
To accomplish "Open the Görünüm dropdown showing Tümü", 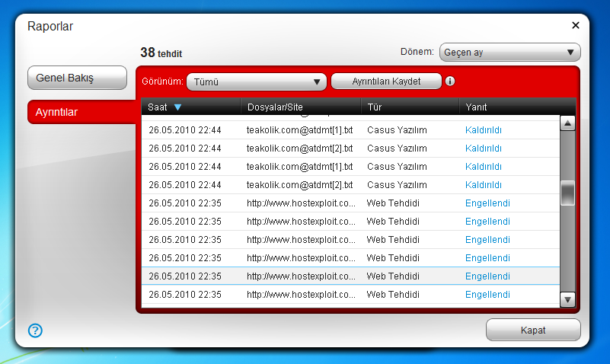I will pos(257,81).
